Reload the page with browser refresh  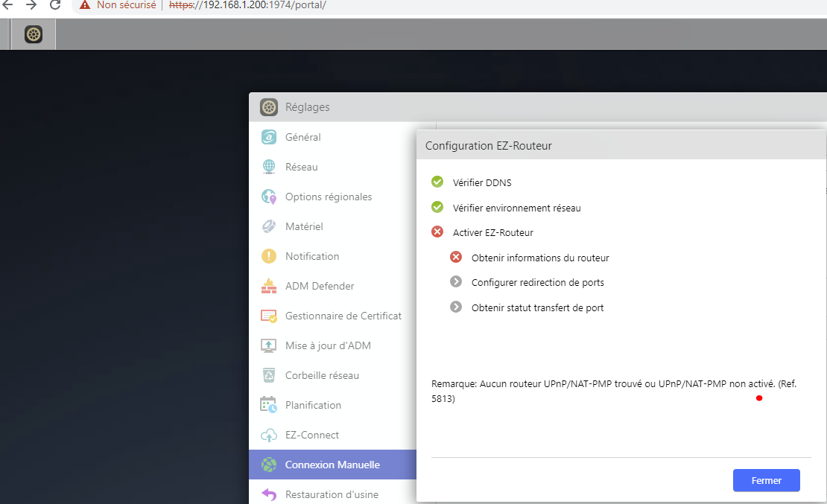tap(55, 5)
